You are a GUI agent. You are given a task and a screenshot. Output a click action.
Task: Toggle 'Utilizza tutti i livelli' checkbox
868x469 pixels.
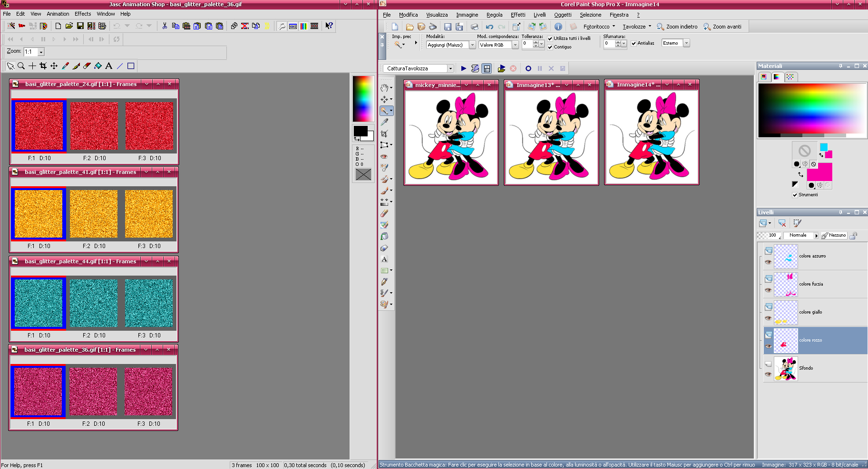pos(550,38)
